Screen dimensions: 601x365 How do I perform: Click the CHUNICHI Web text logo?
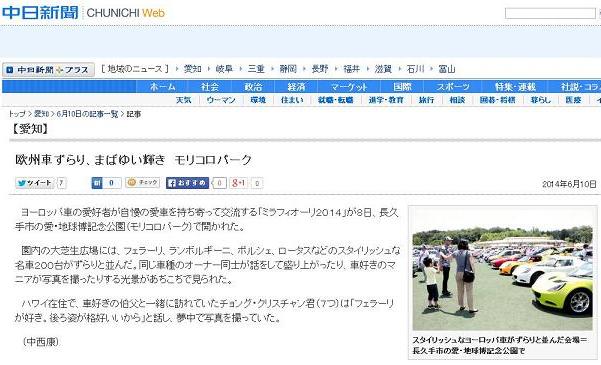[126, 13]
